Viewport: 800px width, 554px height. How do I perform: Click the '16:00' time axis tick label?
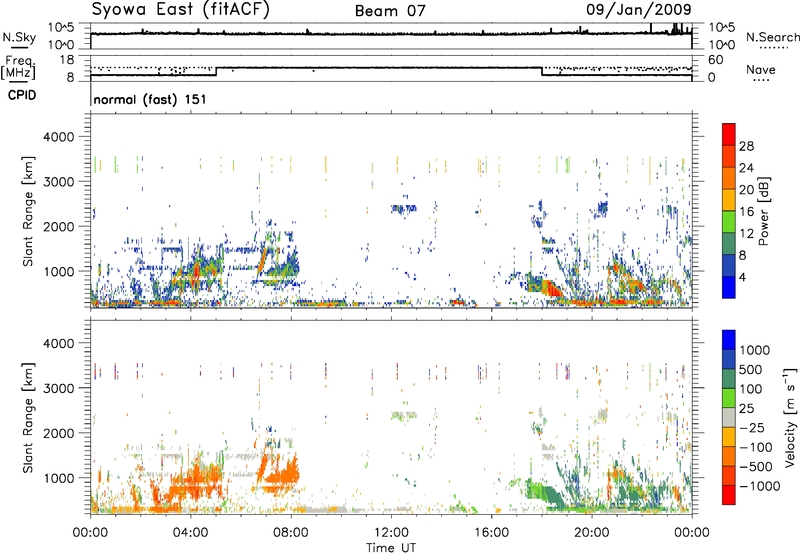[491, 532]
